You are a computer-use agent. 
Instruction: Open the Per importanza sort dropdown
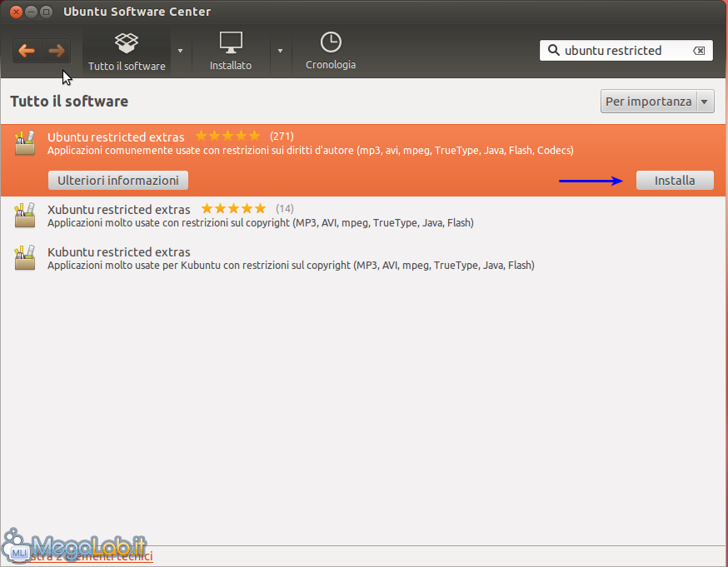tap(657, 102)
